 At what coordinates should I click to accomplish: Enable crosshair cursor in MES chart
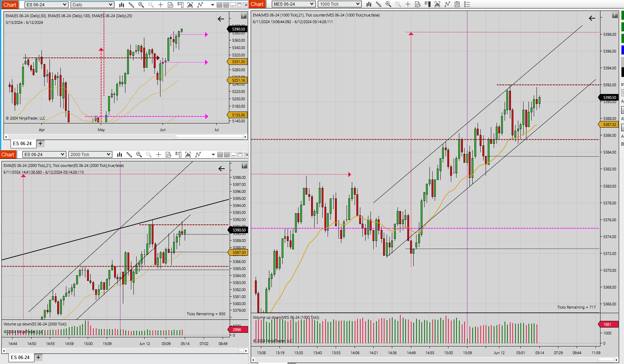tap(408, 4)
